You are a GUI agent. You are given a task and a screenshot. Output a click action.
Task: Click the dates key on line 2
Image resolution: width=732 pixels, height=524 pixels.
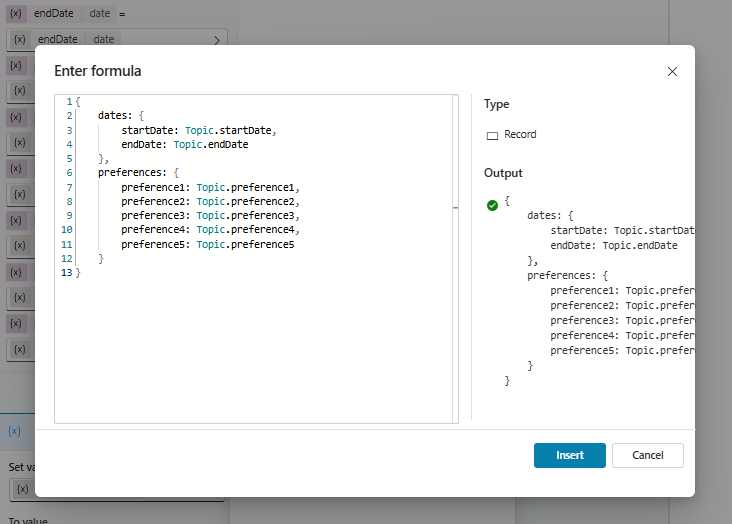point(114,116)
